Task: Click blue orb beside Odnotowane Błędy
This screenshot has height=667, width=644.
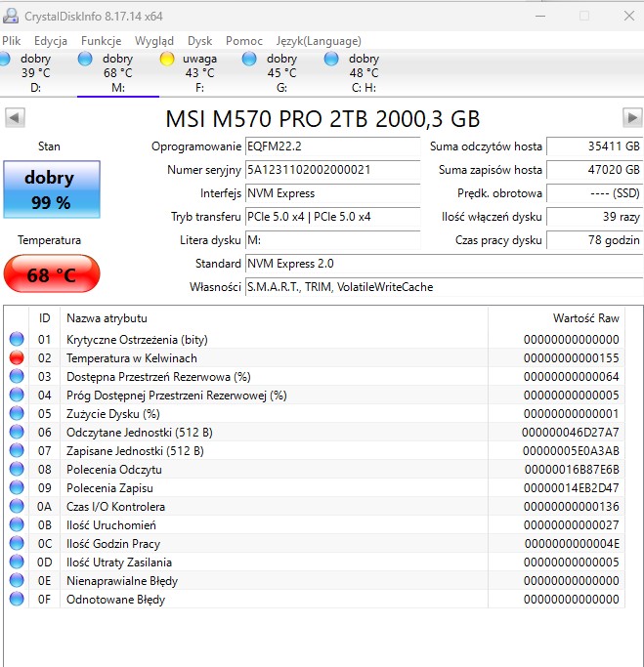Action: pyautogui.click(x=17, y=600)
